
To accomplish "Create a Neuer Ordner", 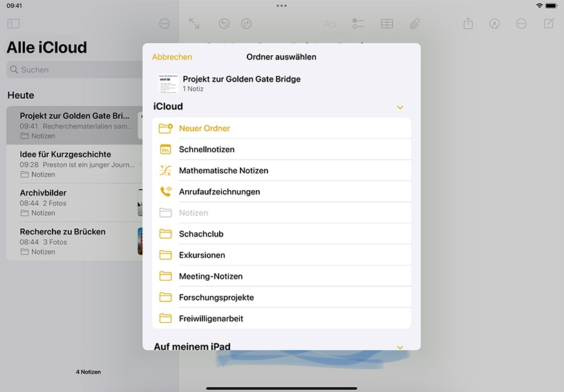I will [281, 129].
